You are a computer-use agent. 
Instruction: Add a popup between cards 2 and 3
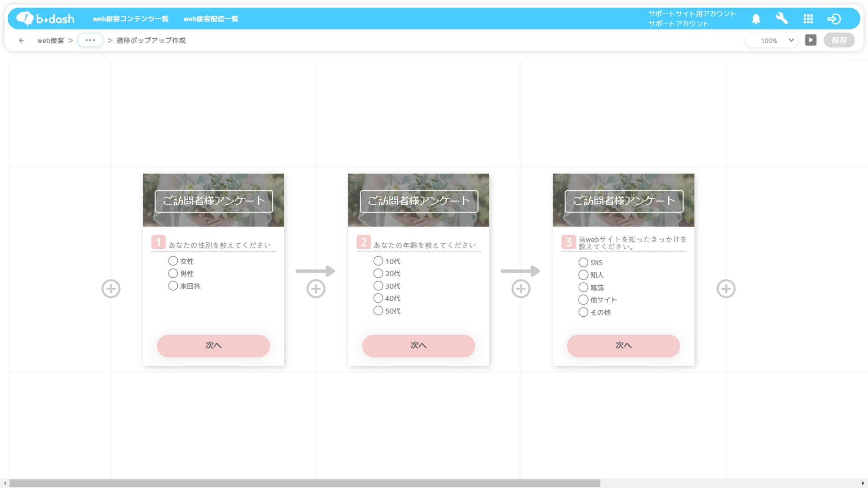[521, 289]
